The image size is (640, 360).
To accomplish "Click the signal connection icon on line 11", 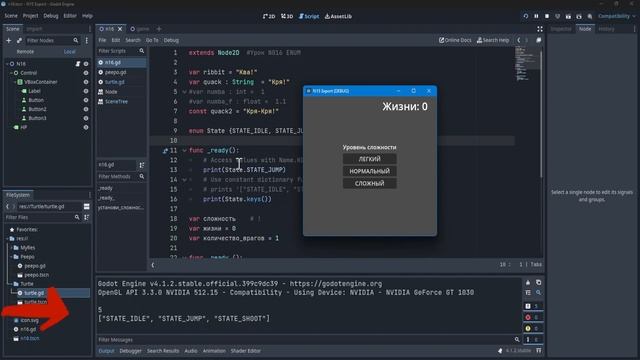I will coord(165,151).
